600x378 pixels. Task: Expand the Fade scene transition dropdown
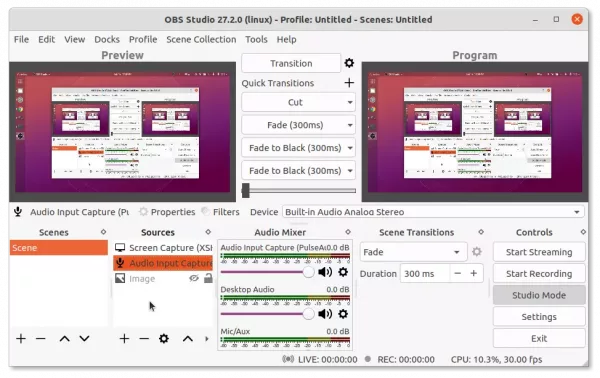point(413,252)
